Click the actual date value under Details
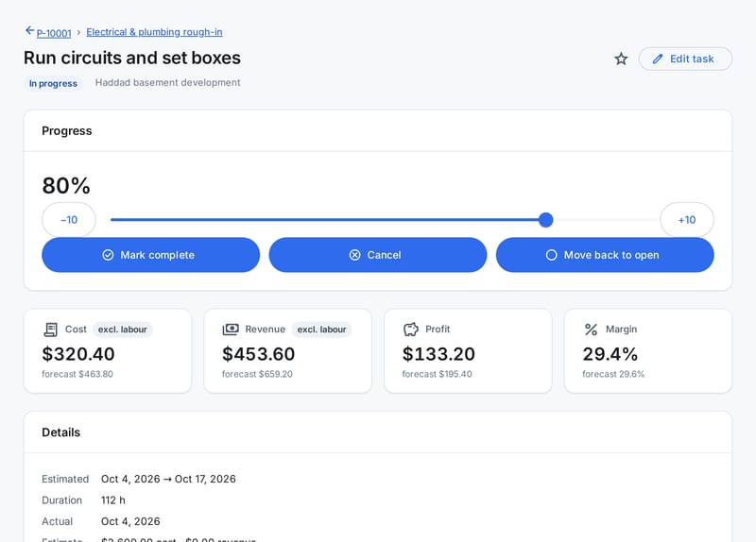 coord(130,521)
